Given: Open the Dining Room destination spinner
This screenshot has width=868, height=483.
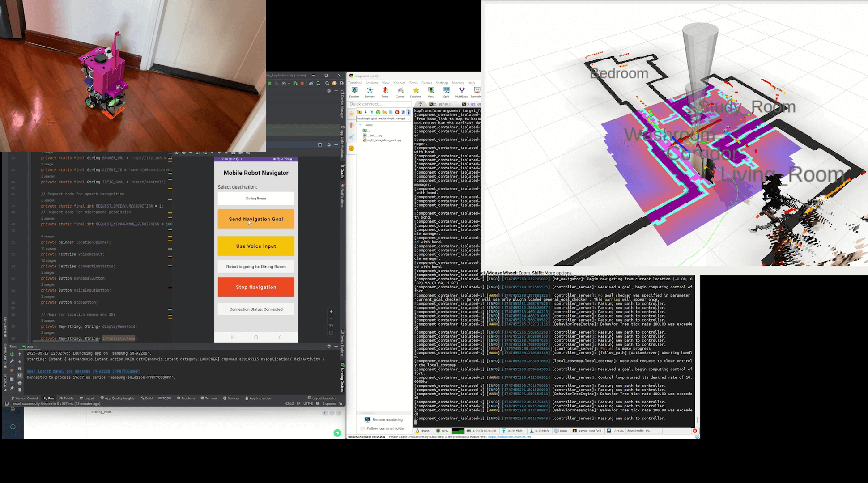Looking at the screenshot, I should pyautogui.click(x=256, y=199).
